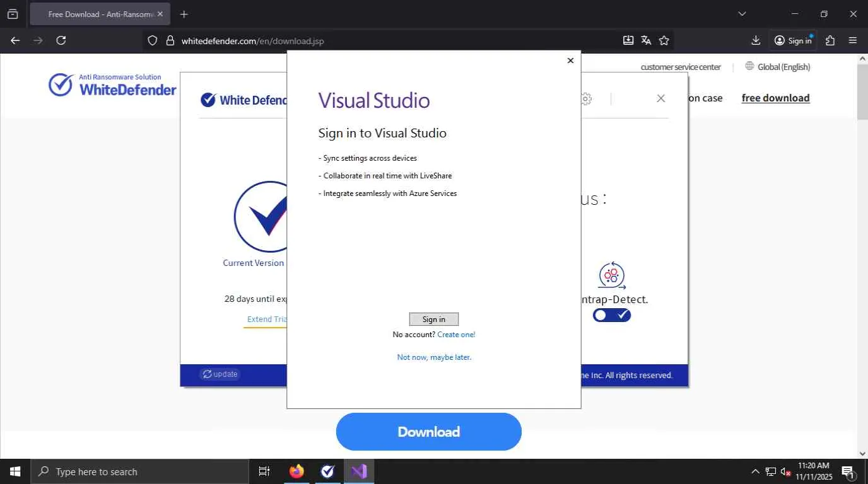Switch to Firefox in the taskbar
Image resolution: width=868 pixels, height=484 pixels.
296,471
